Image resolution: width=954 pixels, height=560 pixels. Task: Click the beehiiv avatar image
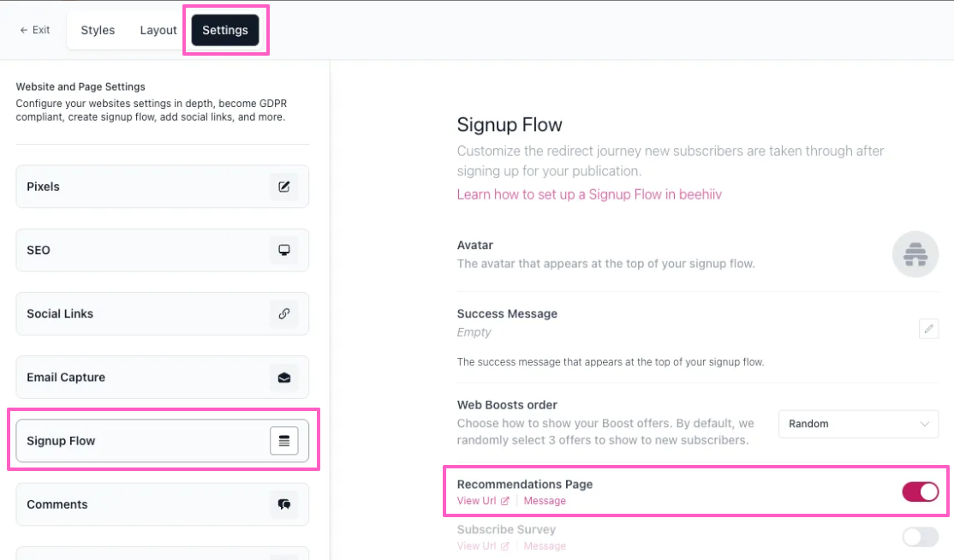[x=915, y=254]
